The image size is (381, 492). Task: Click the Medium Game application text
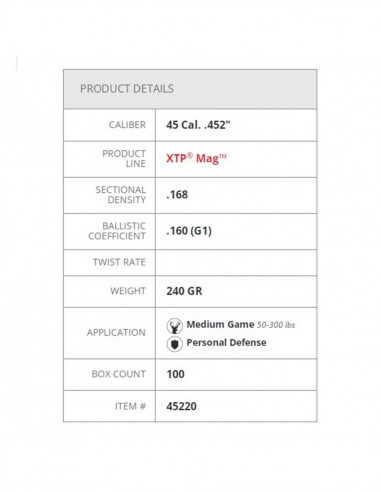click(x=220, y=324)
